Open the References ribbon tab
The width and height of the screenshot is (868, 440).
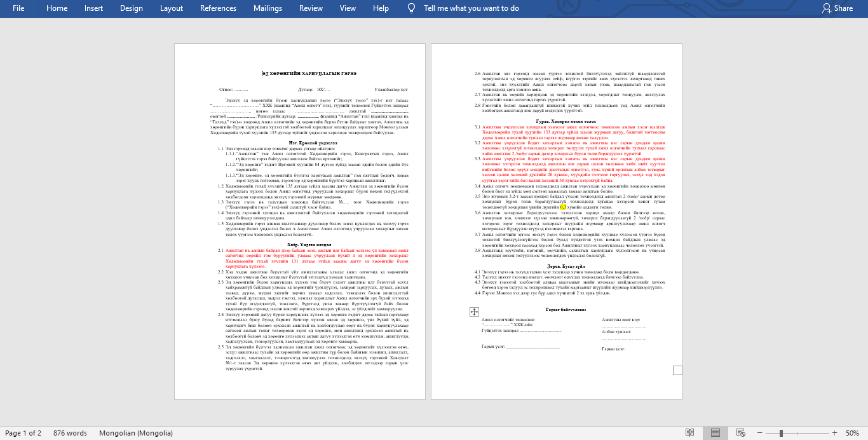pos(218,8)
